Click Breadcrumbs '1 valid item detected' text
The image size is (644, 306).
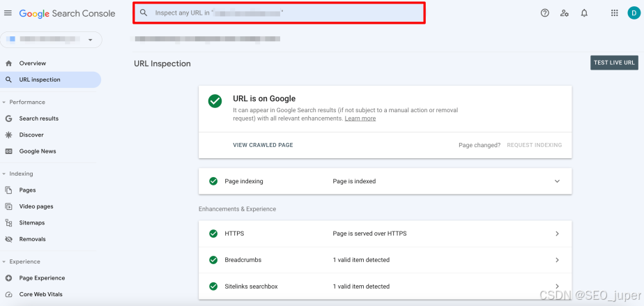[x=361, y=260]
